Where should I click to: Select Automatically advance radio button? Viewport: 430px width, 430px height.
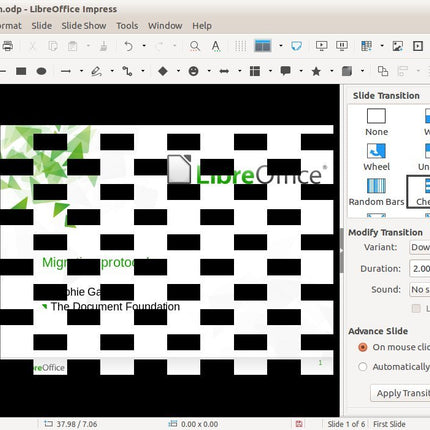[x=363, y=367]
